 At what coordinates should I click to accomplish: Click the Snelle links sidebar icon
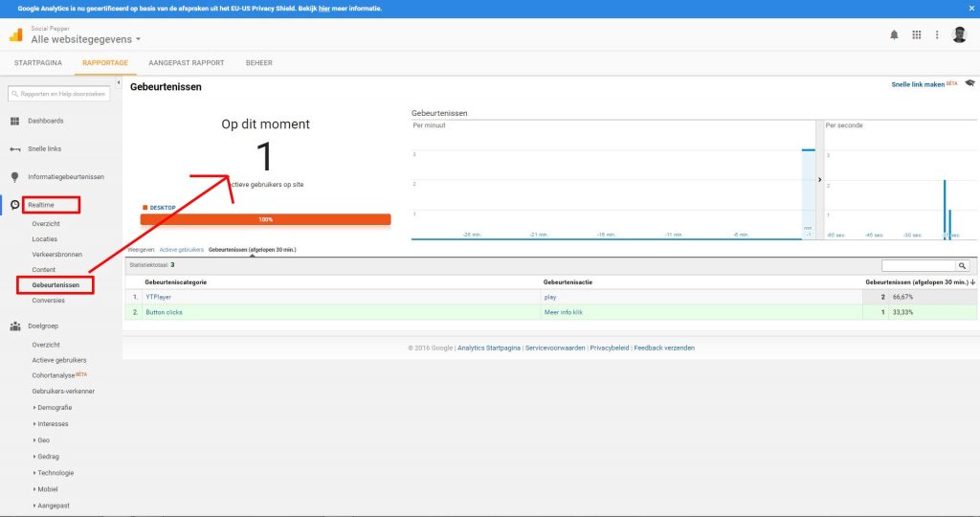point(15,149)
